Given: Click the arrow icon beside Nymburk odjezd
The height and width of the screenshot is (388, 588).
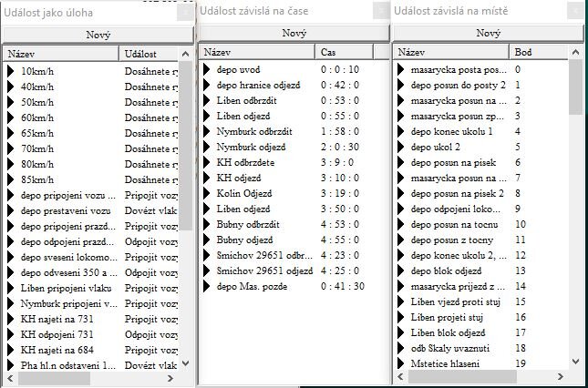Looking at the screenshot, I should pyautogui.click(x=208, y=147).
